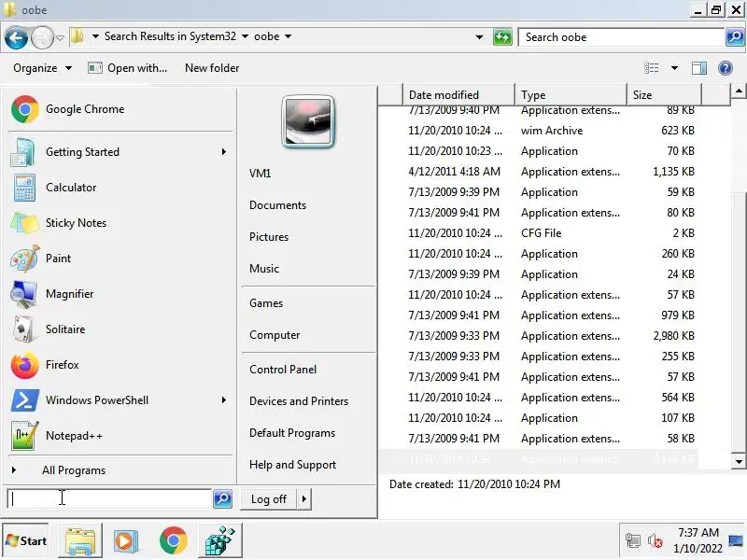The width and height of the screenshot is (747, 560).
Task: Open Devices and Printers
Action: tap(299, 401)
